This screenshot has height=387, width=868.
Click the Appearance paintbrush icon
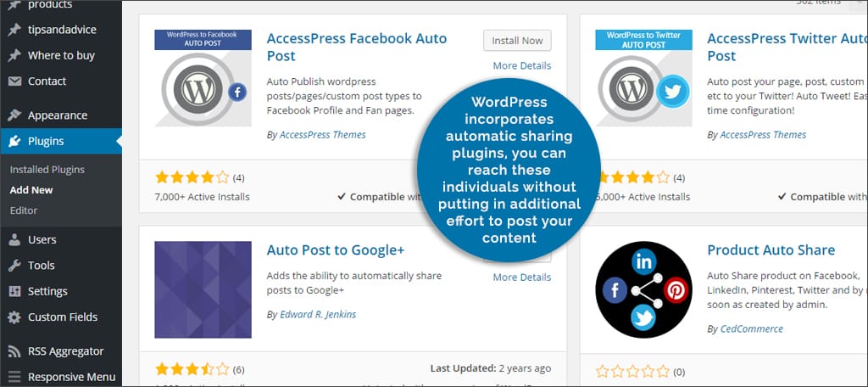(x=14, y=115)
